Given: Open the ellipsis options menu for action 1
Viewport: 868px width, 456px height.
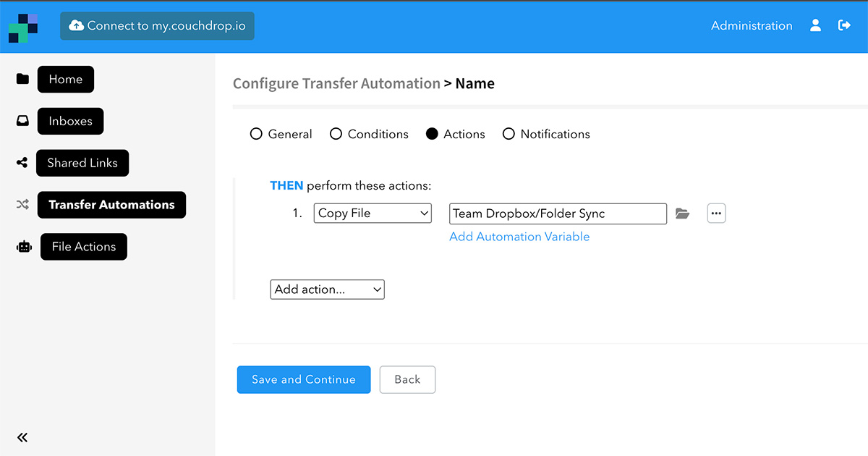Looking at the screenshot, I should click(716, 213).
